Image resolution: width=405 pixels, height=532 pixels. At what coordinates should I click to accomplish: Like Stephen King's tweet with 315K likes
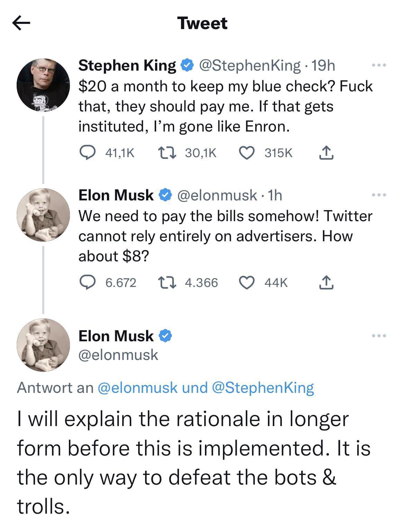pos(247,153)
